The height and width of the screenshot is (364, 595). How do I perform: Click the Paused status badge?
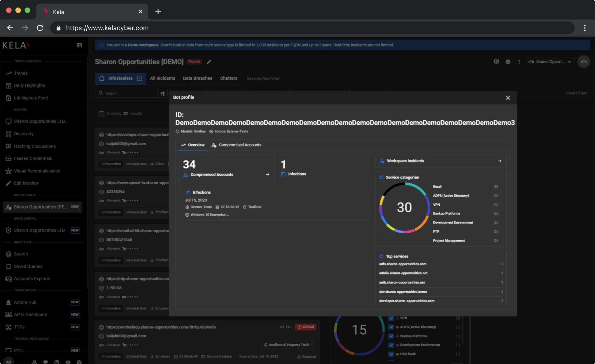(194, 62)
